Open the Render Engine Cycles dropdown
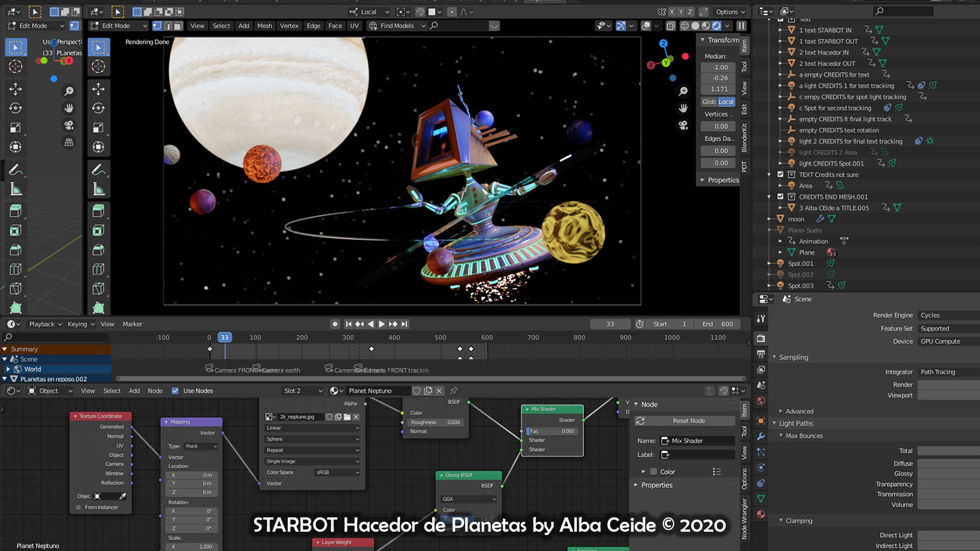 coord(949,315)
